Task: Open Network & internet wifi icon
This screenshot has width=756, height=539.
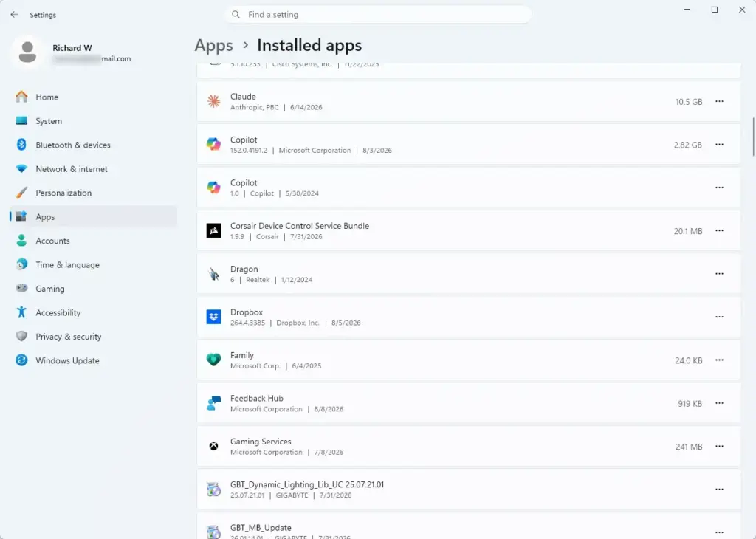Action: point(21,169)
